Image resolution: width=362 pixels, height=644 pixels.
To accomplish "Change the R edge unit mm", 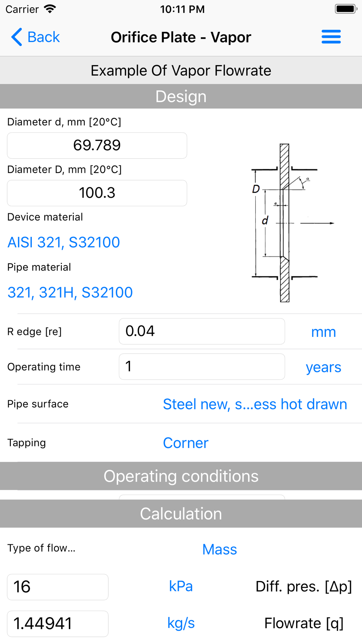I will coord(323,332).
